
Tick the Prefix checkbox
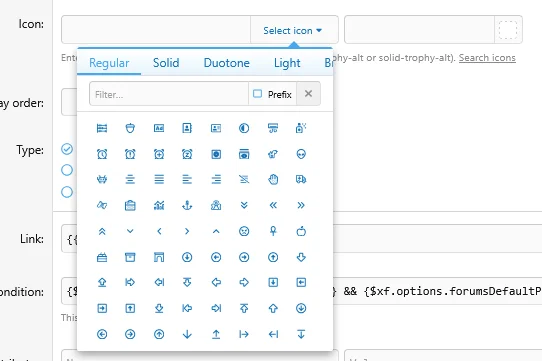pyautogui.click(x=258, y=94)
